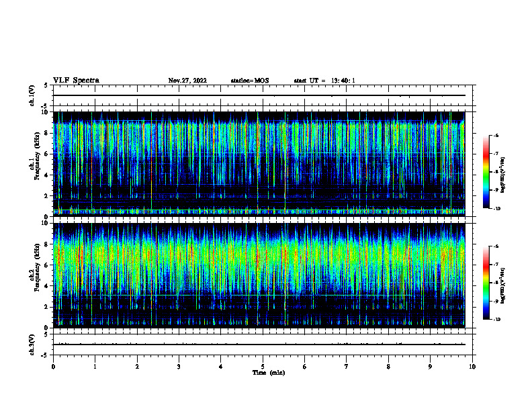532x411 pixels.
Task: Click the ch.2 spectrogram panel
Action: [259, 275]
